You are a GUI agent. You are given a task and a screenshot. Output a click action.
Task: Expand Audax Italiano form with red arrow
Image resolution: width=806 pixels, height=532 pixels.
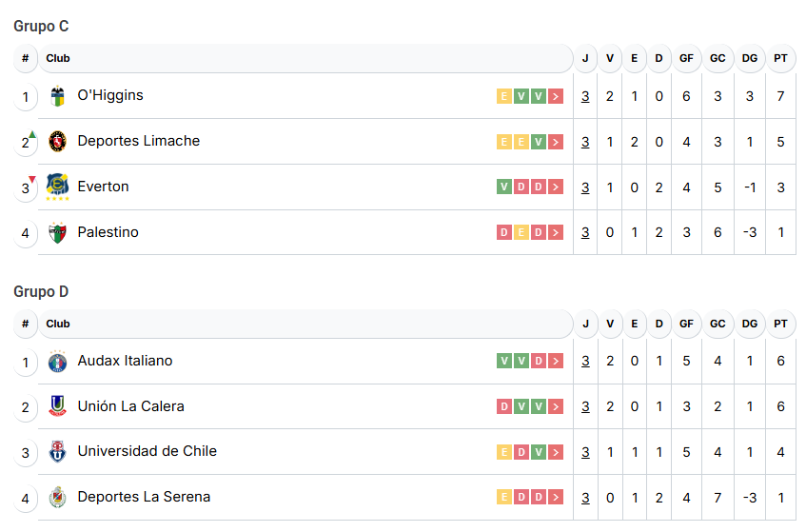coord(556,362)
